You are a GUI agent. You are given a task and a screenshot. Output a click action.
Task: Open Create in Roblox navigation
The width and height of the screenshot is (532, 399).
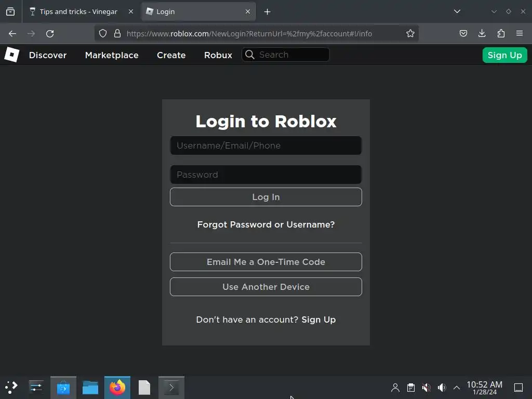171,55
